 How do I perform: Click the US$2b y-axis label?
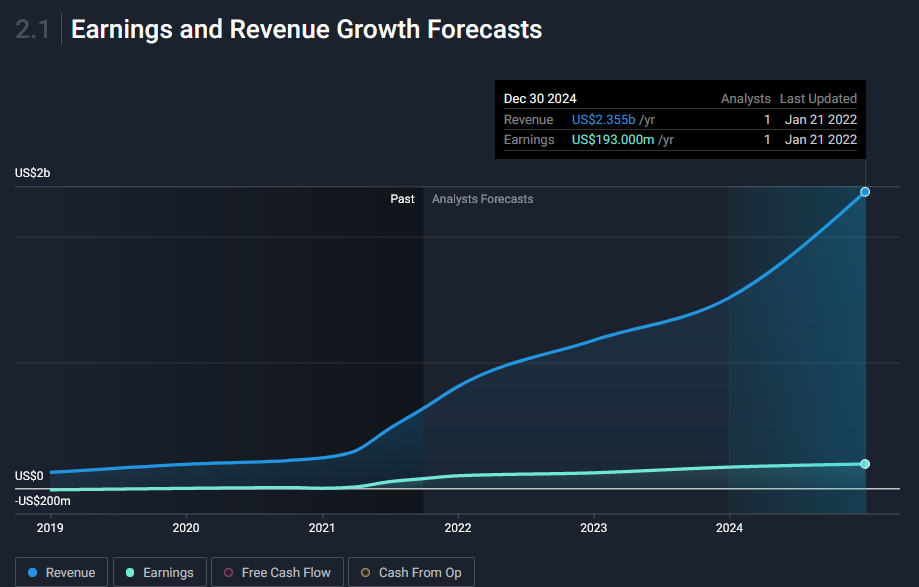pyautogui.click(x=32, y=173)
